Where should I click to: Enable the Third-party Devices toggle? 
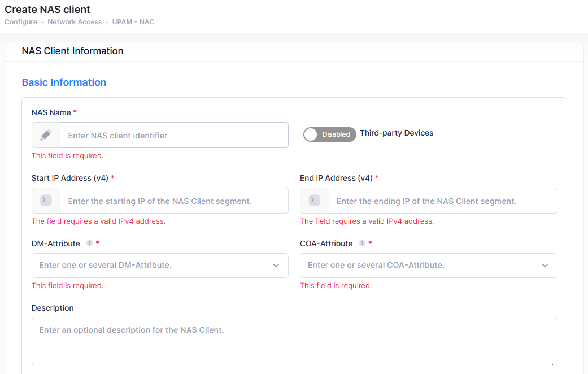pos(329,134)
